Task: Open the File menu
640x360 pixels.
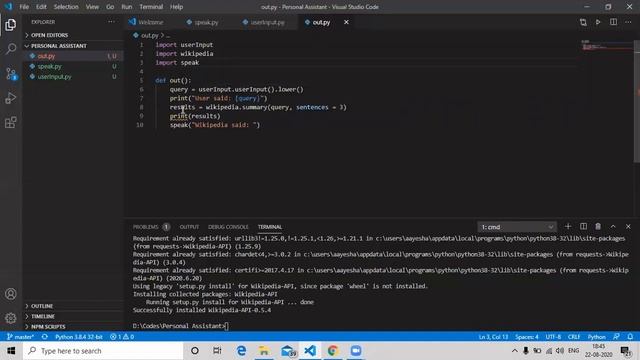Action: click(x=24, y=7)
